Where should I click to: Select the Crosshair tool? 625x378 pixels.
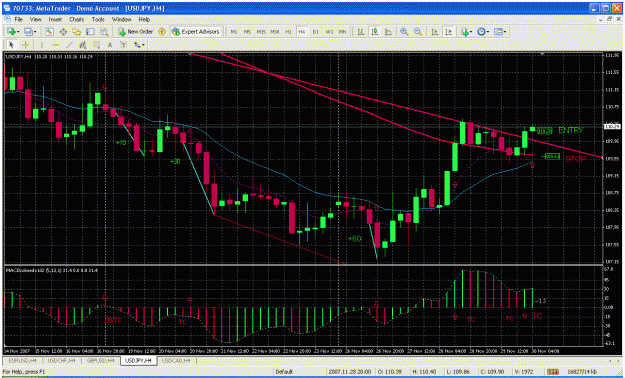click(25, 45)
